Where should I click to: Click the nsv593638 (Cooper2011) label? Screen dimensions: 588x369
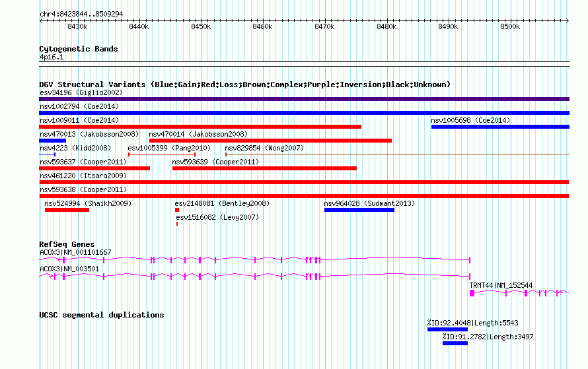(x=83, y=189)
